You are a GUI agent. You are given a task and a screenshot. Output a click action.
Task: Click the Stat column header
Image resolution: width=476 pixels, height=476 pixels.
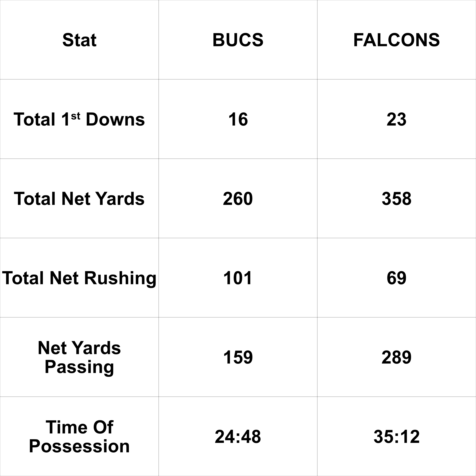79,40
